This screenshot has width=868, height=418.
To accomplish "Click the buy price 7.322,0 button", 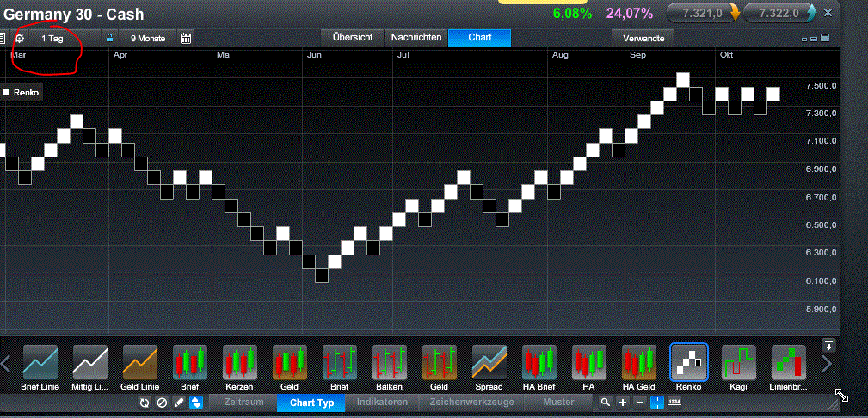I will coord(779,13).
